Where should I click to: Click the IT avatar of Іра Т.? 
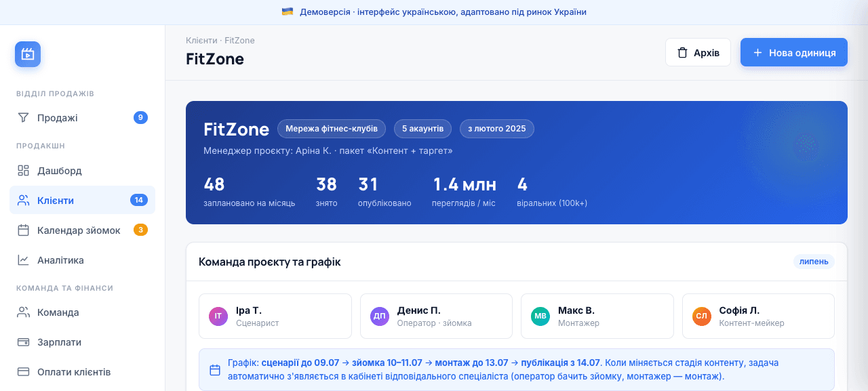[x=218, y=316]
